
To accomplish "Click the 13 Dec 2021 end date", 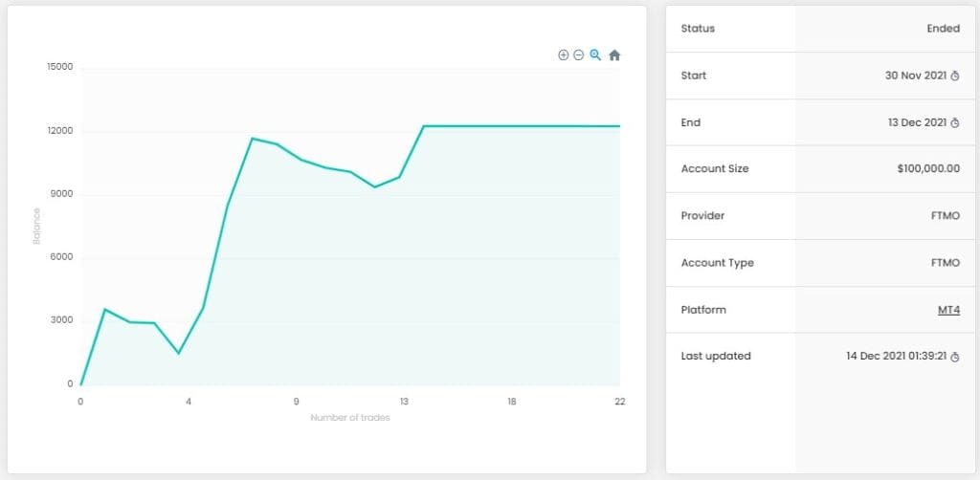I will pyautogui.click(x=916, y=122).
